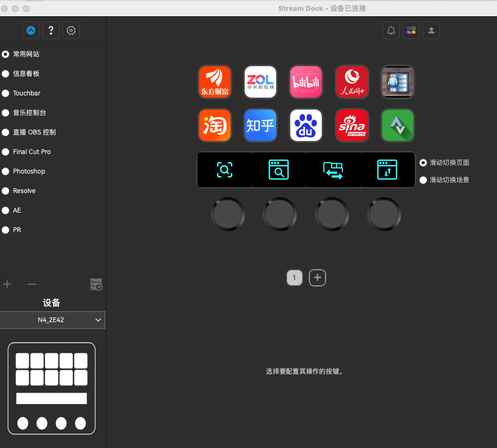Select the Baidu paw key
The width and height of the screenshot is (497, 448).
pos(306,125)
